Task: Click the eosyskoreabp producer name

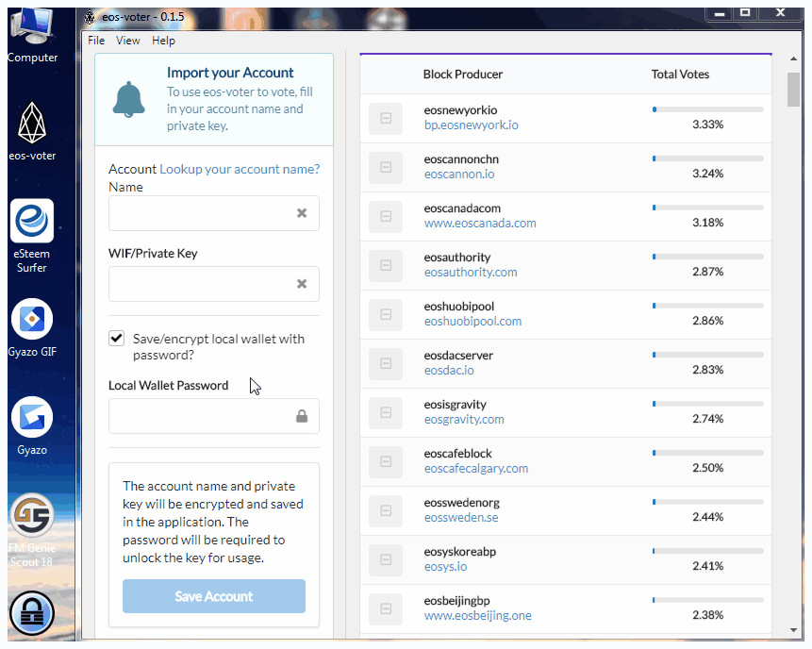Action: point(460,552)
